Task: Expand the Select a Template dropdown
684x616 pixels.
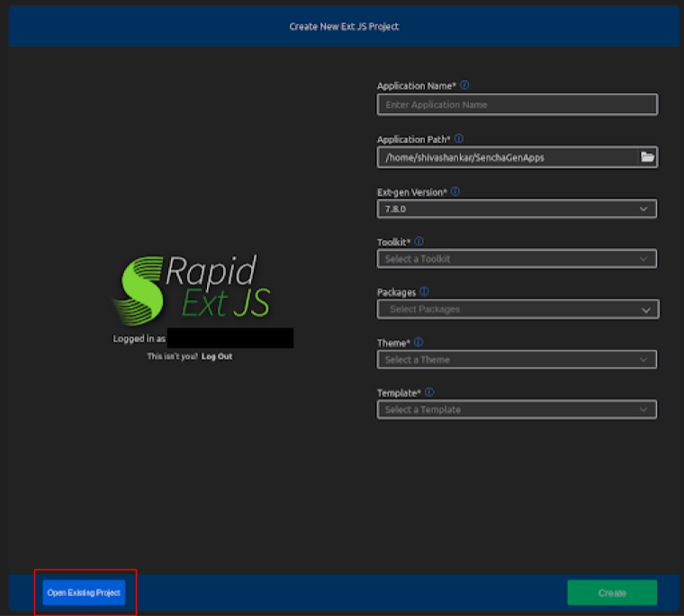Action: 517,410
